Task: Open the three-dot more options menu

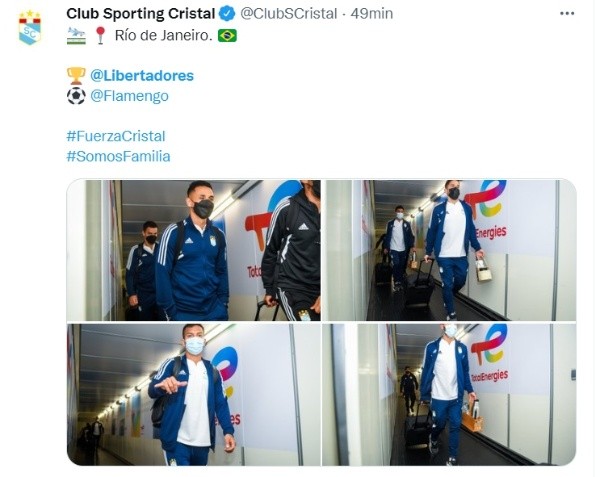Action: pos(567,13)
